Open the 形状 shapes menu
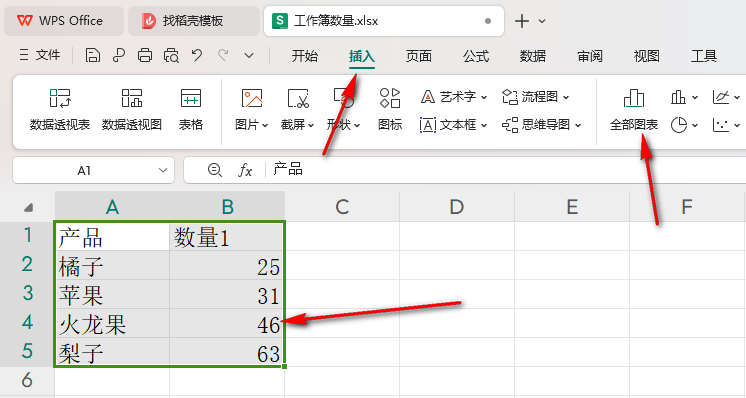746x398 pixels. click(344, 109)
